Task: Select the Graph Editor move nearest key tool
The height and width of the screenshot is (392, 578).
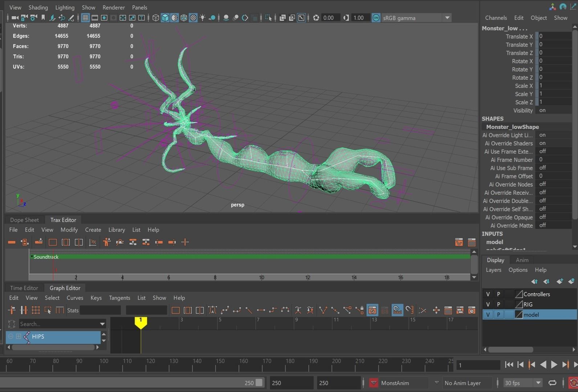Action: 12,310
